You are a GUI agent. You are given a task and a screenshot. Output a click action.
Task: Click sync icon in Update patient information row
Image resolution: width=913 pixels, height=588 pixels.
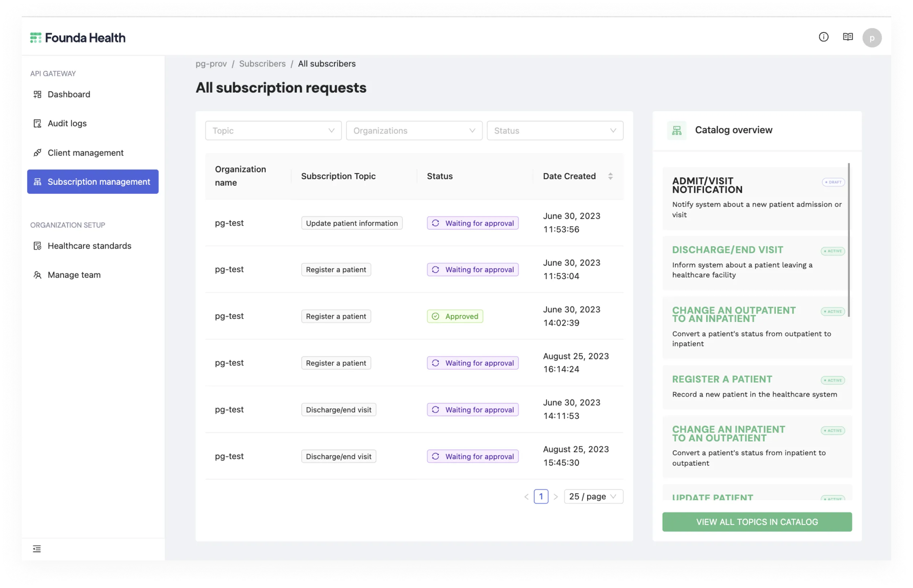435,223
